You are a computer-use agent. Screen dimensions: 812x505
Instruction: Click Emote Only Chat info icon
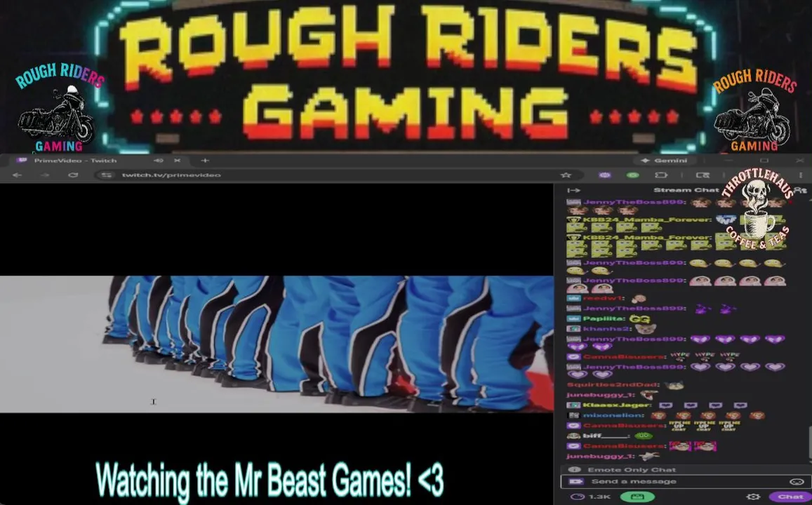[x=574, y=470]
